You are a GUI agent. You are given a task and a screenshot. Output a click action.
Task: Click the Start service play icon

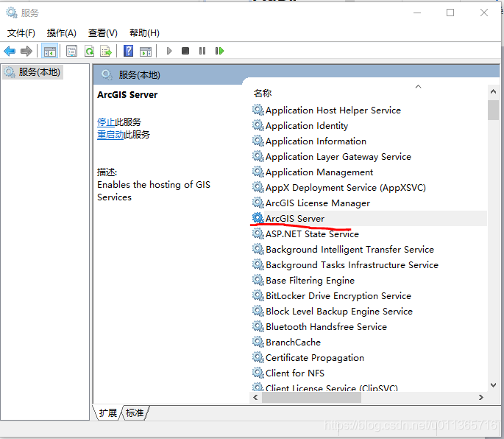(x=169, y=51)
